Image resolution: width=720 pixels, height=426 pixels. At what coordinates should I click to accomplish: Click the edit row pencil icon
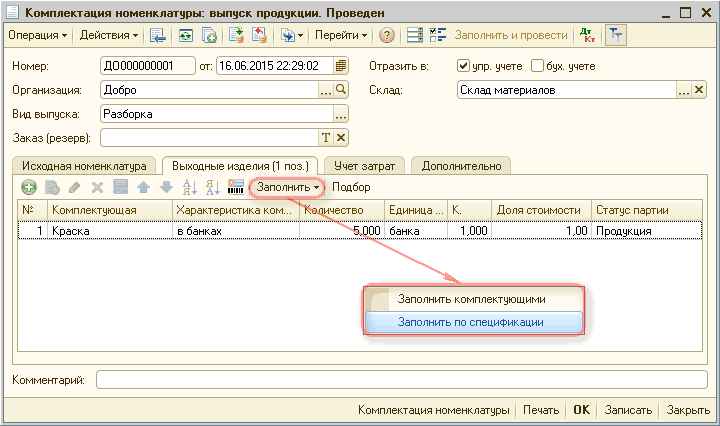(74, 187)
